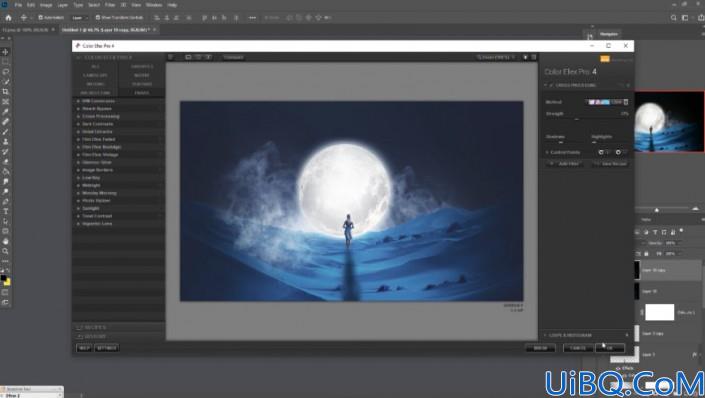Select the Crop tool

(x=5, y=92)
